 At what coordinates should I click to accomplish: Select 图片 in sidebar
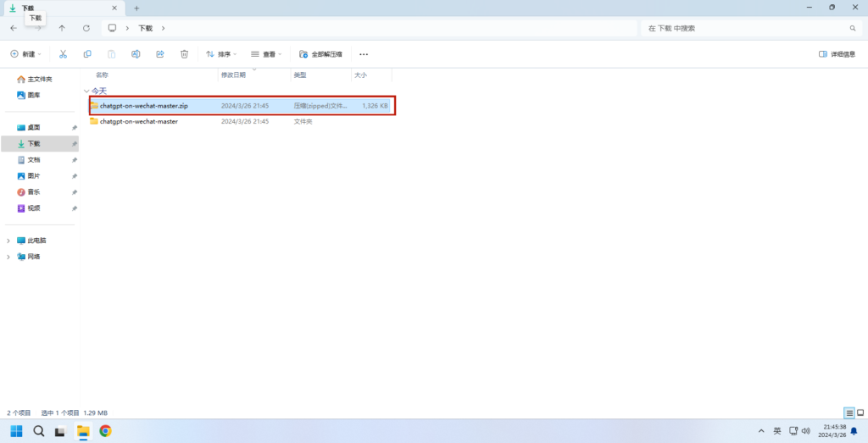[x=29, y=176]
